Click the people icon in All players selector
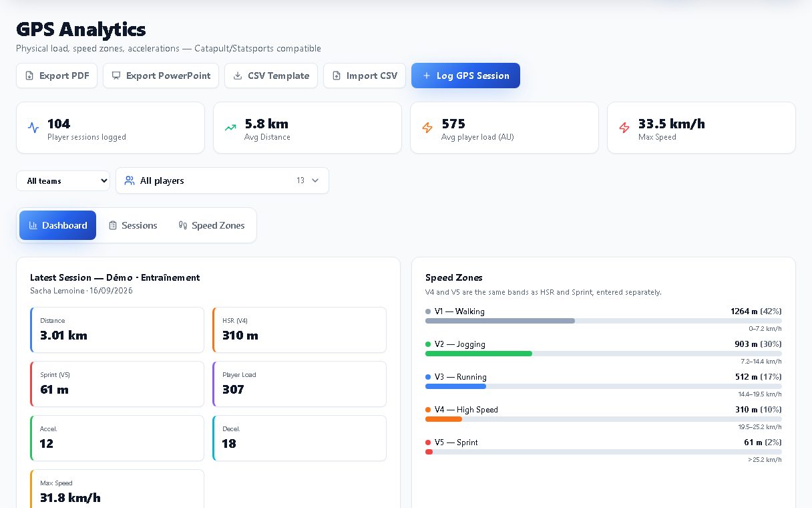Image resolution: width=812 pixels, height=508 pixels. tap(130, 180)
